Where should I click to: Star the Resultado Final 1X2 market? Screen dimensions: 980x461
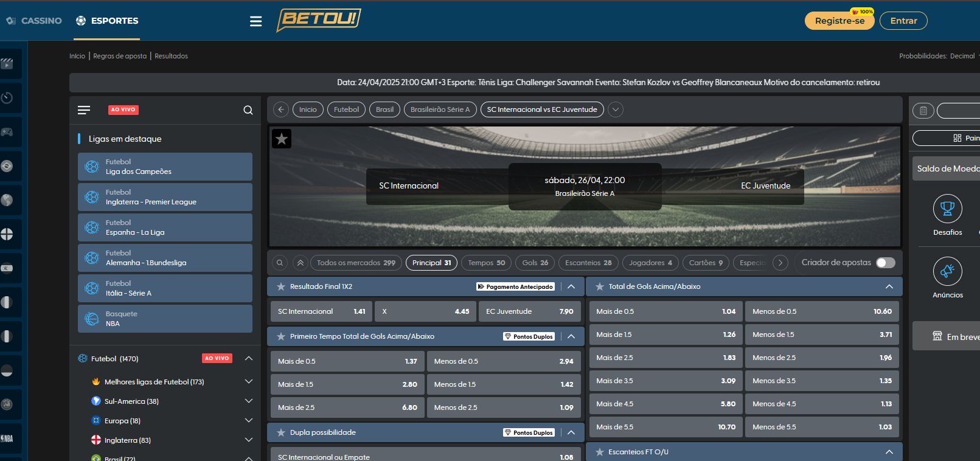pos(281,286)
